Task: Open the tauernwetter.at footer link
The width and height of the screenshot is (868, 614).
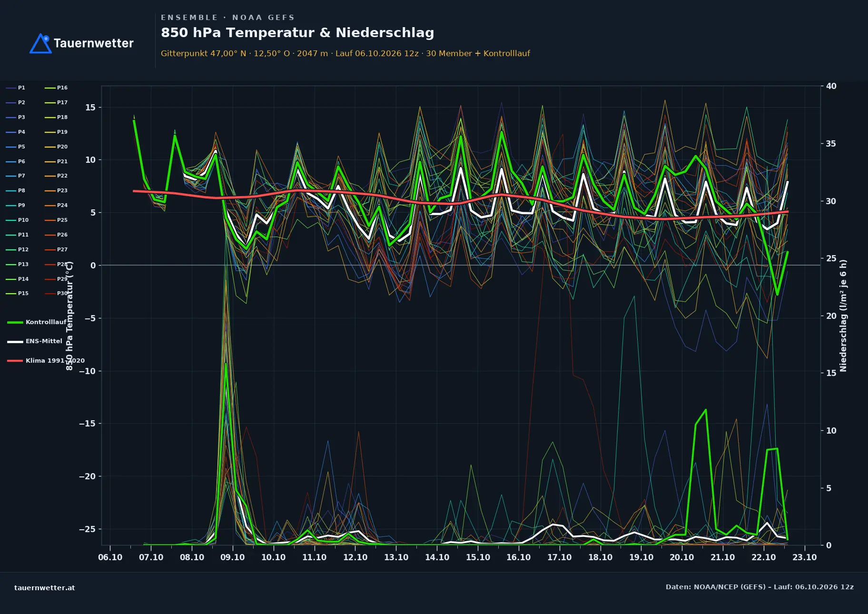Action: [45, 588]
